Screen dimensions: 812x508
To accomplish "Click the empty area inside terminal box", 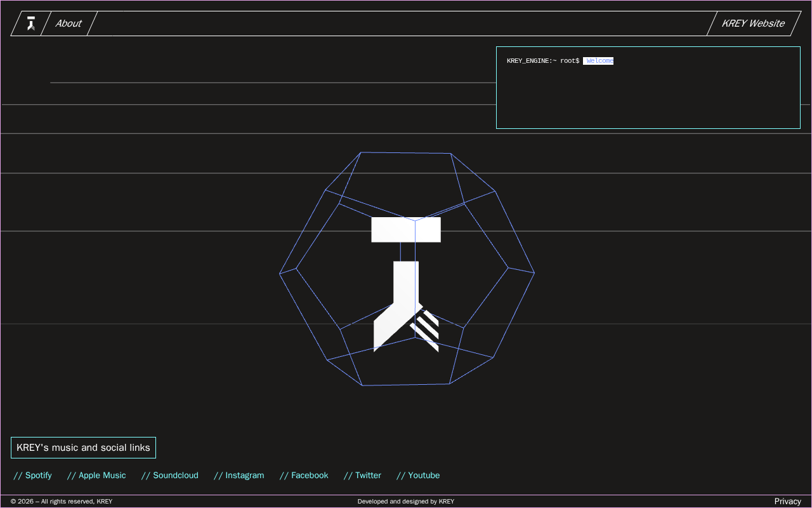I will click(x=647, y=98).
